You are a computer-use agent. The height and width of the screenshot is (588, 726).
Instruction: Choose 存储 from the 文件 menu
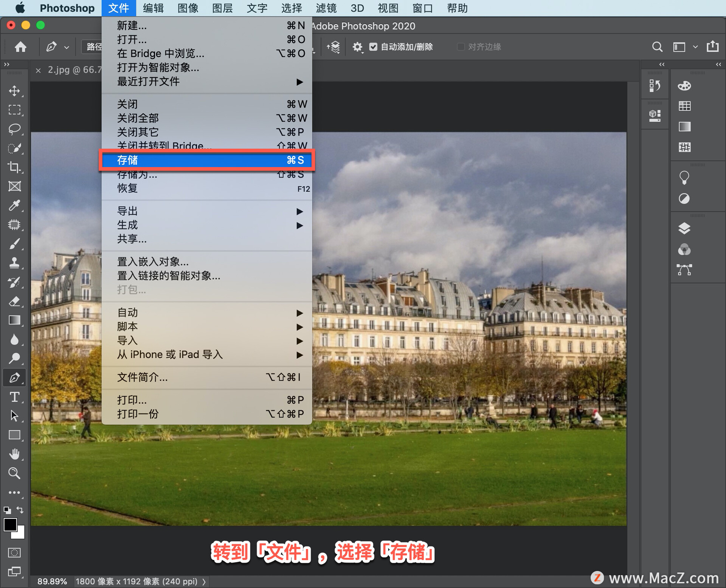(207, 160)
